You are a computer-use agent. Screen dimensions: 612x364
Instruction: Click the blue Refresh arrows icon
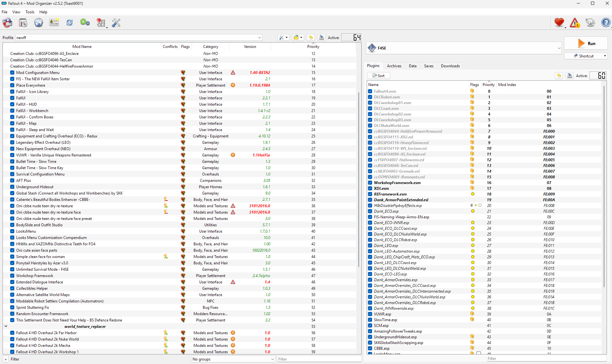(x=70, y=23)
